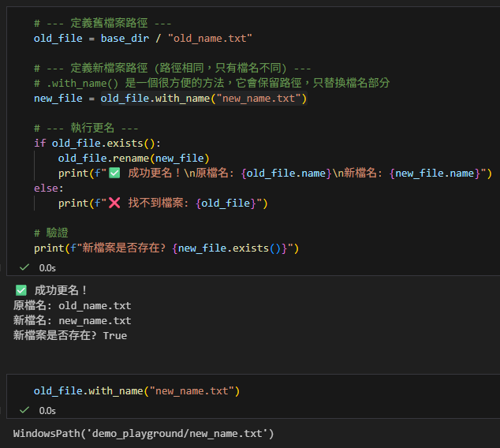This screenshot has height=448, width=500.
Task: Click the first cell's green execution checkmark
Action: (24, 267)
